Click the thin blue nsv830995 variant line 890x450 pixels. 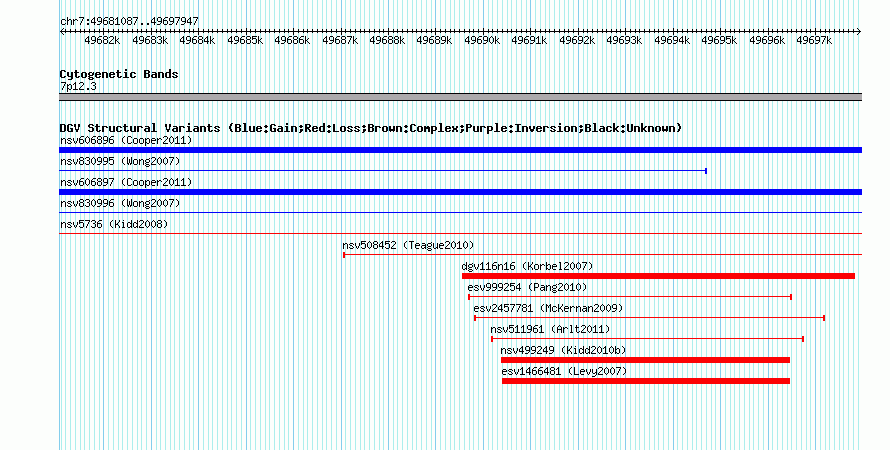(383, 171)
